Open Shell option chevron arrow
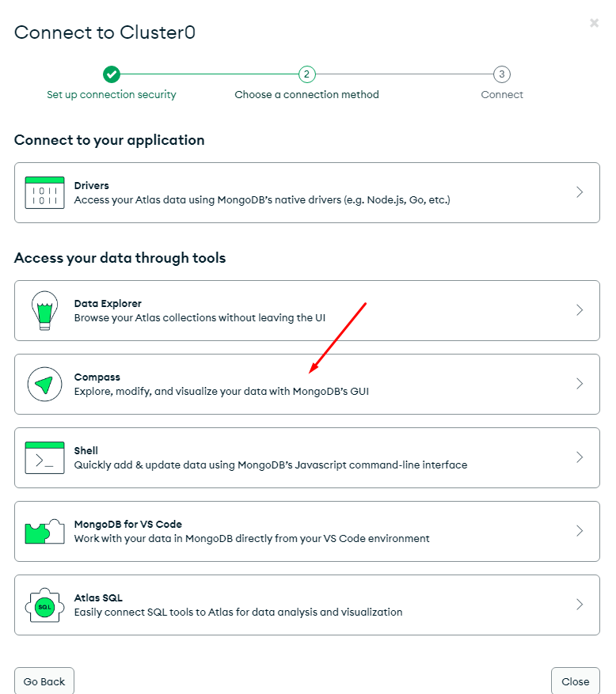616x694 pixels. coord(580,457)
